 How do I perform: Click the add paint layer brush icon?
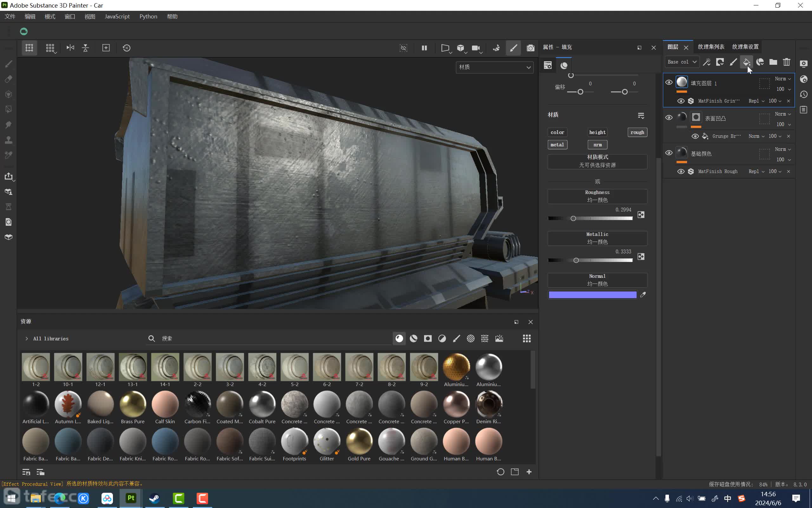pyautogui.click(x=733, y=62)
